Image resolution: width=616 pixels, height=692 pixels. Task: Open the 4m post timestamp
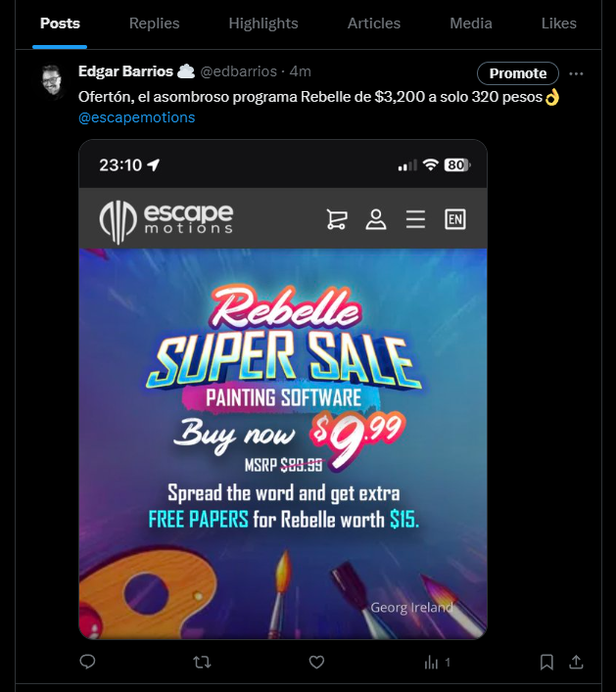pos(300,71)
